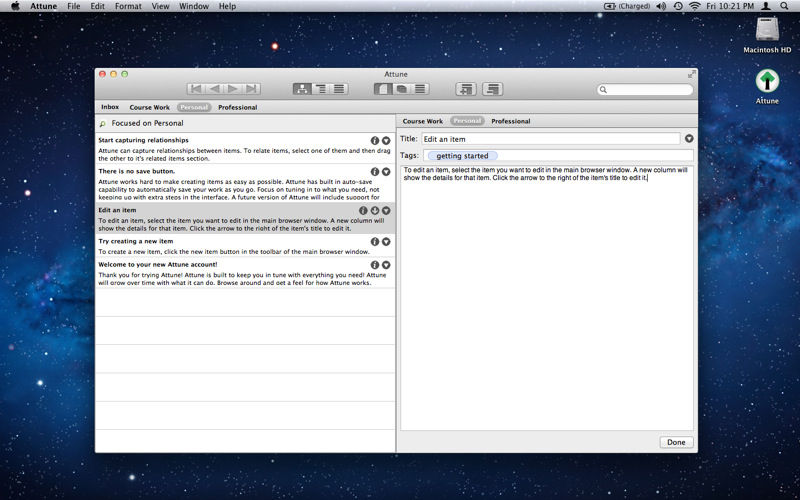This screenshot has width=800, height=500.
Task: Click the user account icon in menu bar
Action: pos(766,6)
